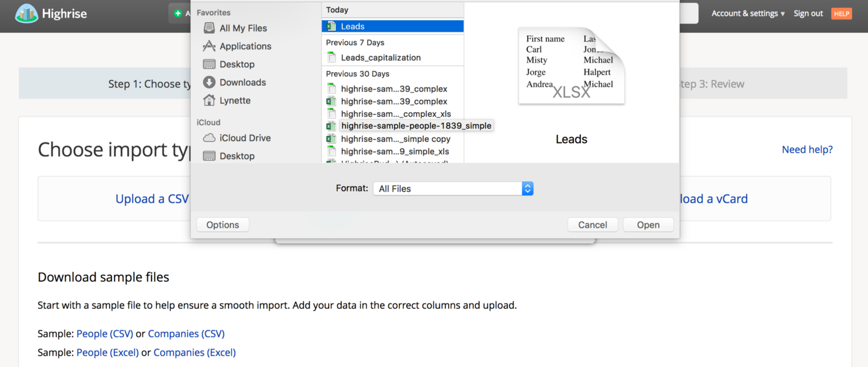Select the iCloud Drive cloud icon
Screen dimensions: 868x367
coord(209,138)
